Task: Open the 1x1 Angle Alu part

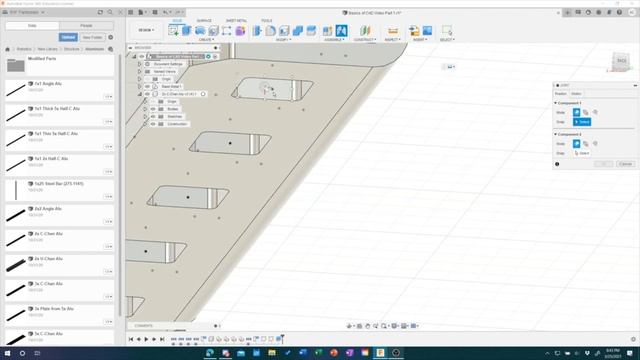Action: pyautogui.click(x=60, y=90)
